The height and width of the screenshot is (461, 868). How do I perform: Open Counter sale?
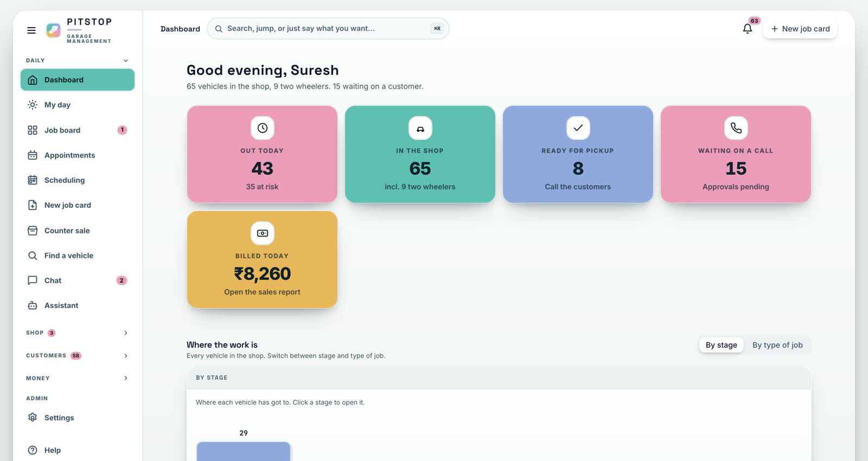click(x=78, y=230)
